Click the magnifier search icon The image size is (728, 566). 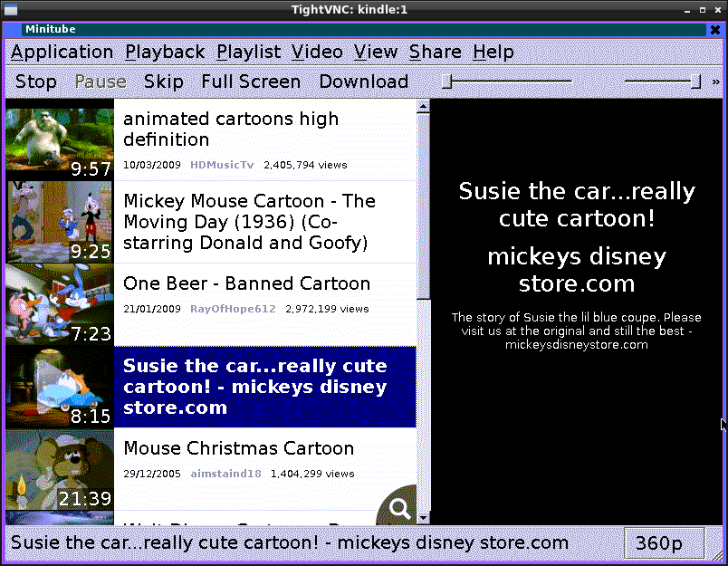pos(399,509)
